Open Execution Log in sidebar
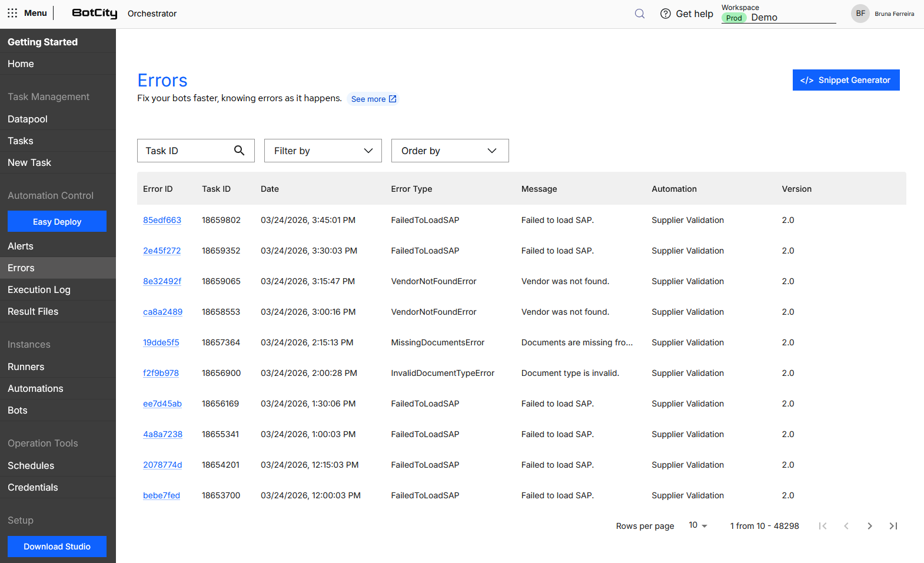 [x=39, y=289]
